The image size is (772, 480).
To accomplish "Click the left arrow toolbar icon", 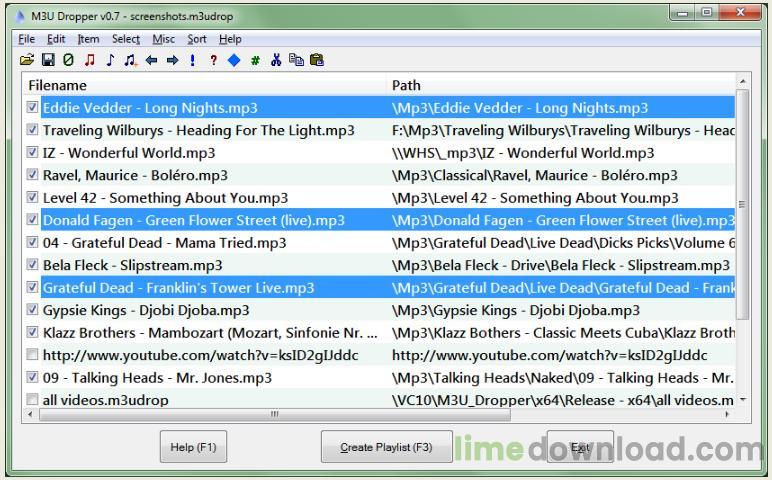I will point(152,60).
